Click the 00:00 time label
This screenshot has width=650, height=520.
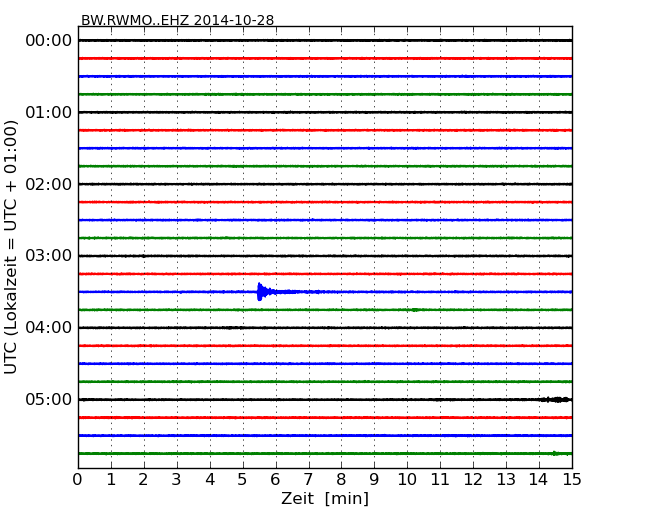click(x=49, y=41)
